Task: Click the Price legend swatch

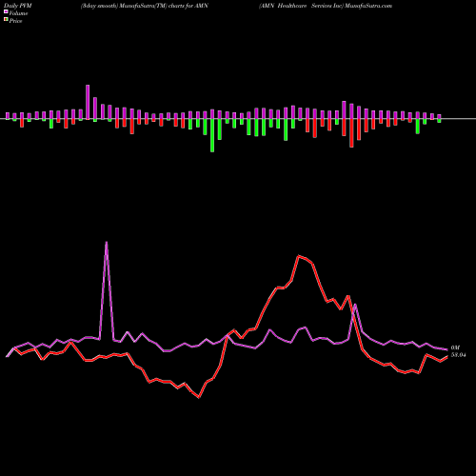Action: (6, 20)
